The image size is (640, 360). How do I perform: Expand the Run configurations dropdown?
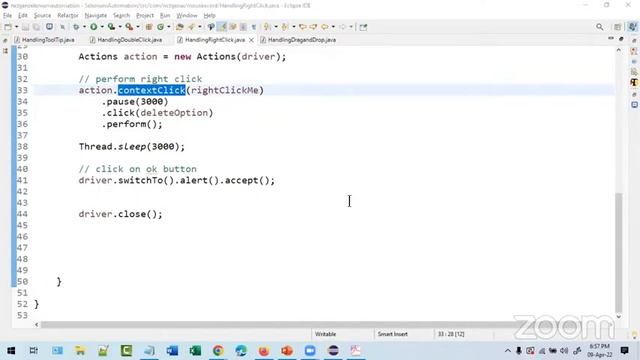click(x=102, y=27)
